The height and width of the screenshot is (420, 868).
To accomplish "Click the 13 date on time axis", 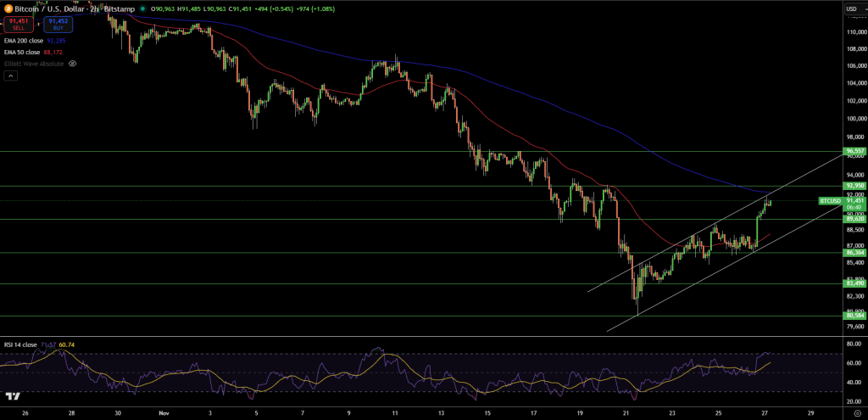I will pyautogui.click(x=441, y=413).
